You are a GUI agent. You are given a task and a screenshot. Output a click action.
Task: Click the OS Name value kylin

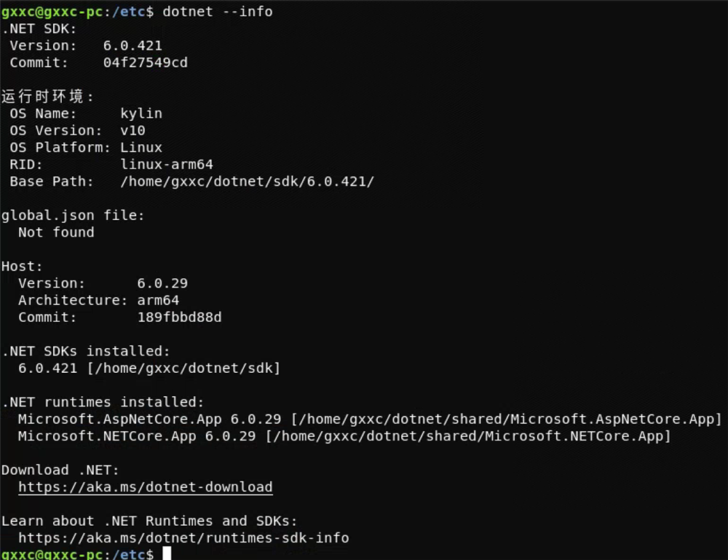click(141, 114)
